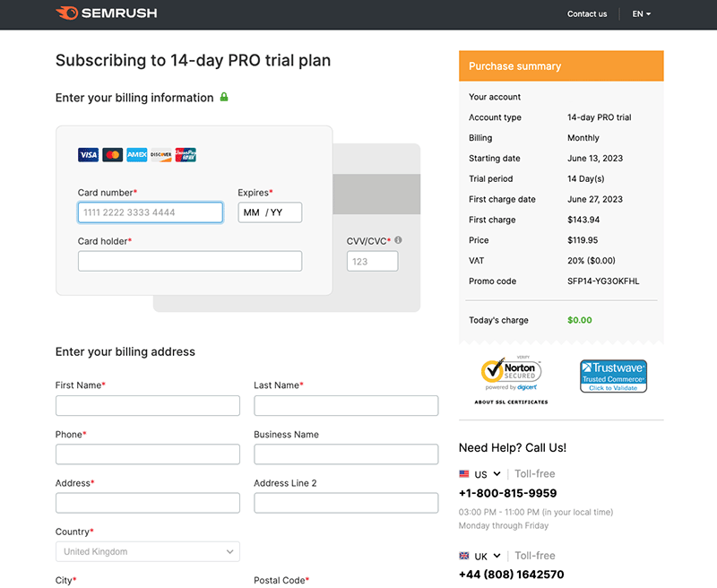Open the EN language dropdown
Screen dimensions: 717x588
click(x=641, y=14)
